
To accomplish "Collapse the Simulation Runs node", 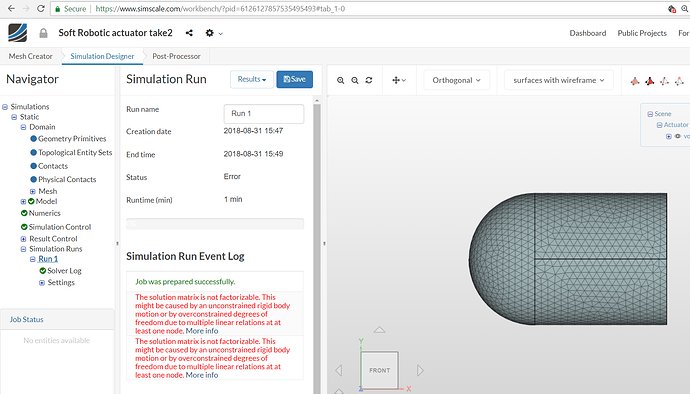I will click(23, 249).
